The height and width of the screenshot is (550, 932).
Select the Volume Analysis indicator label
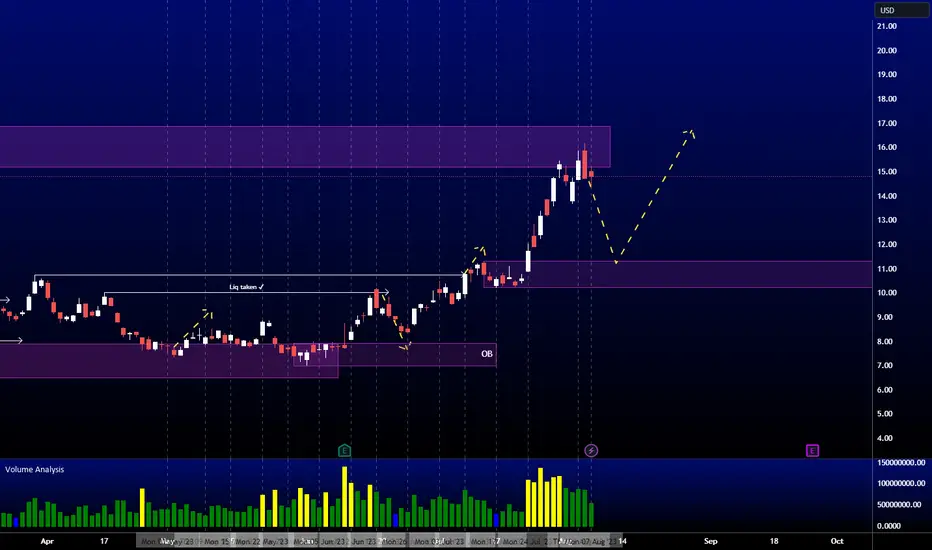[34, 469]
